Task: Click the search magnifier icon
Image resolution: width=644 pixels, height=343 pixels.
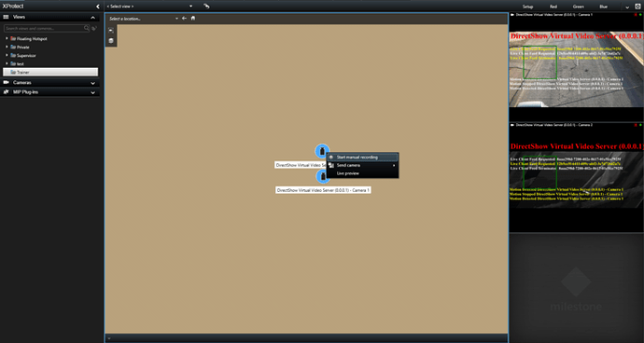Action: (x=86, y=28)
